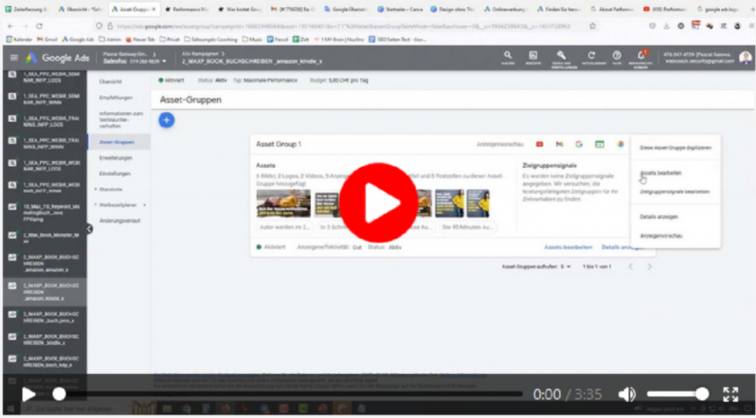Click the Google Ads logo

click(x=58, y=58)
